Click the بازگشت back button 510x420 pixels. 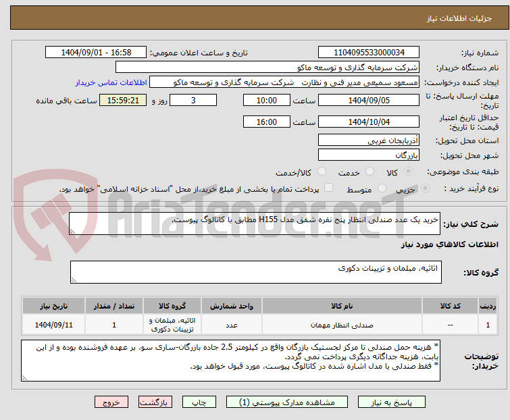point(155,402)
